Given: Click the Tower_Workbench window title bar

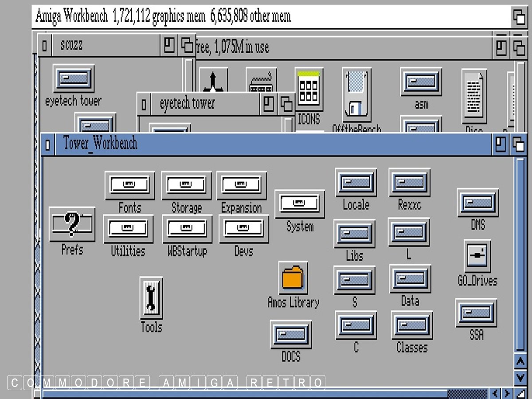Looking at the screenshot, I should [x=266, y=144].
